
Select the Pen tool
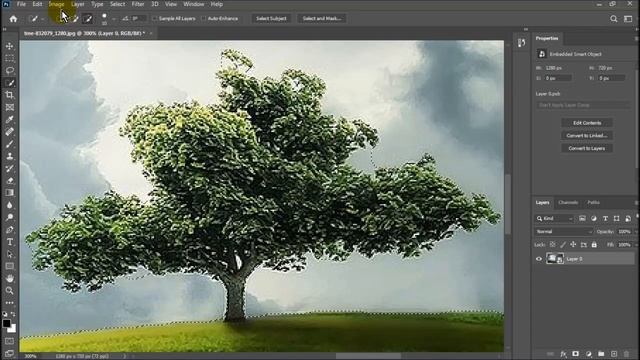tap(9, 229)
